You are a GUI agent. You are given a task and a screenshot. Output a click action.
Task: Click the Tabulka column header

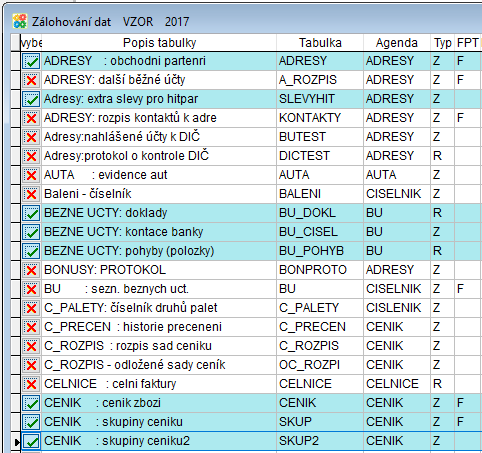click(x=320, y=43)
